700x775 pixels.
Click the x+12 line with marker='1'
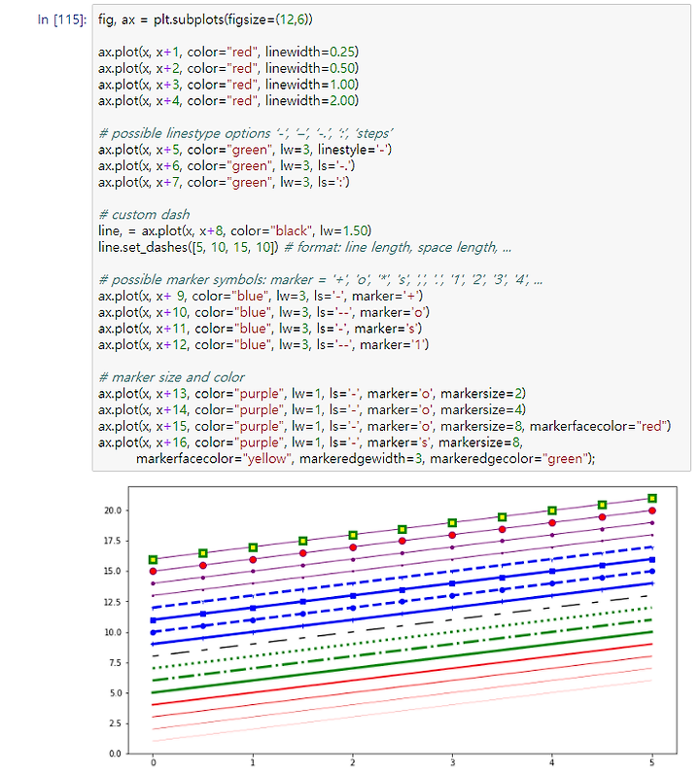[263, 345]
